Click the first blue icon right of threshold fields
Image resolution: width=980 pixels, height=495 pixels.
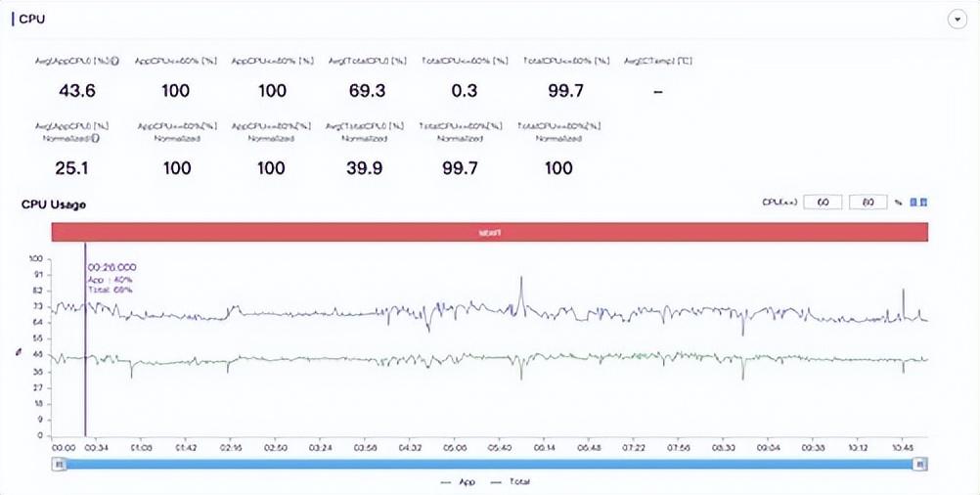pos(913,202)
